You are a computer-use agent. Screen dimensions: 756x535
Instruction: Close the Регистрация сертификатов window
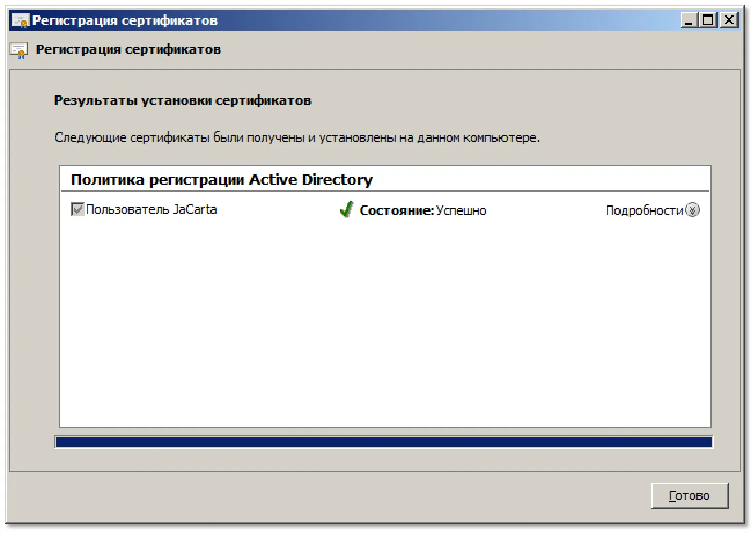pyautogui.click(x=729, y=21)
